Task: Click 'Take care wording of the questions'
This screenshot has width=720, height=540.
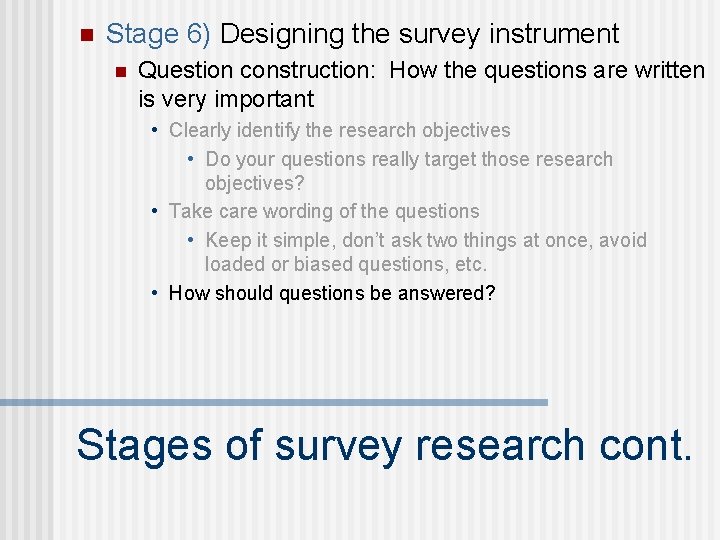Action: pyautogui.click(x=324, y=211)
